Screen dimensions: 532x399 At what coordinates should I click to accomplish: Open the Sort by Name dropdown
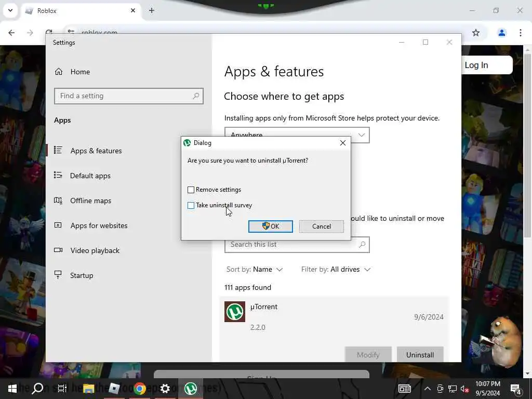coord(255,270)
